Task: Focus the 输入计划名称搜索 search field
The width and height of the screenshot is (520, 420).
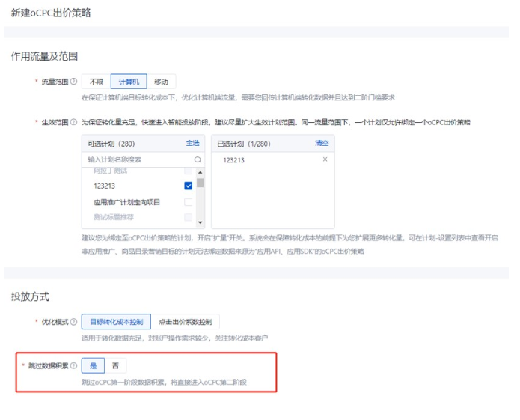Action: (143, 159)
